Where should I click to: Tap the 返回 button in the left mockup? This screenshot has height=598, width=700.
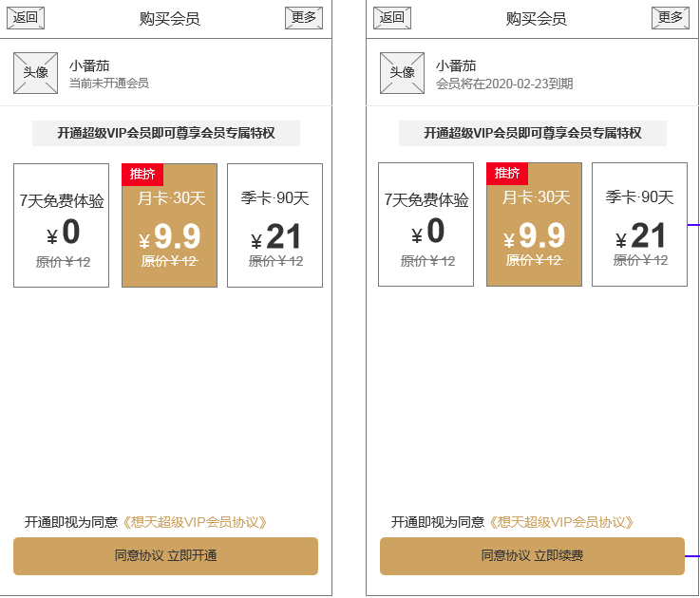(26, 18)
